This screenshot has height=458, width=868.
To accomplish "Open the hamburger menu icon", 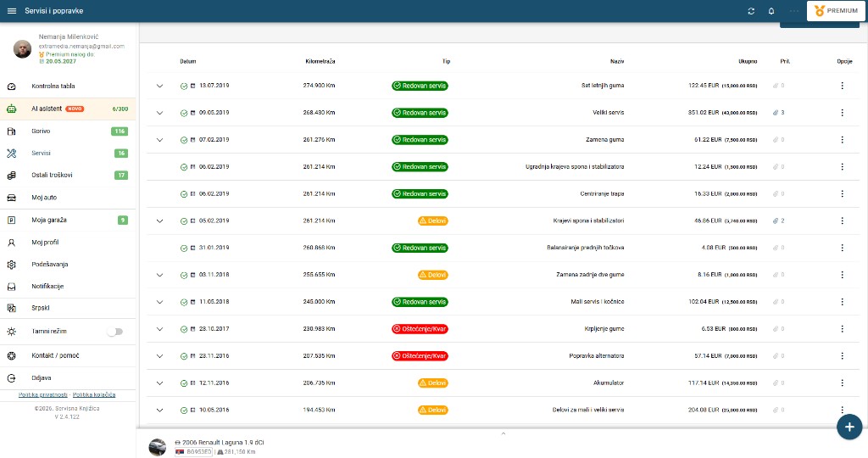I will pos(12,11).
